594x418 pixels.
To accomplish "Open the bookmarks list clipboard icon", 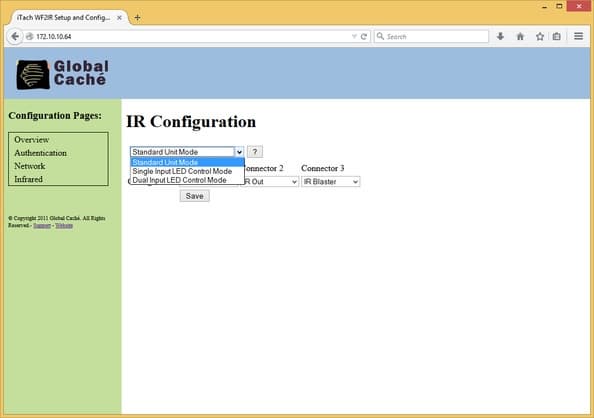I will [x=556, y=36].
